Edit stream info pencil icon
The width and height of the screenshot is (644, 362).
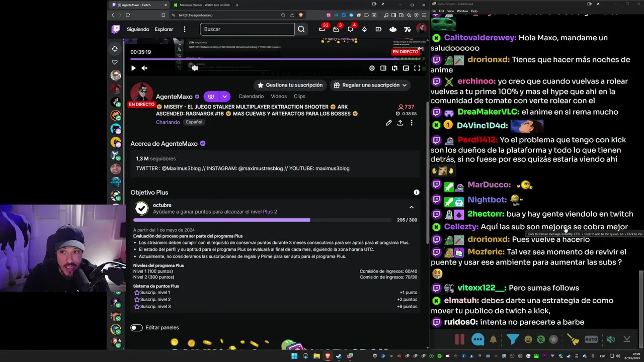click(389, 123)
